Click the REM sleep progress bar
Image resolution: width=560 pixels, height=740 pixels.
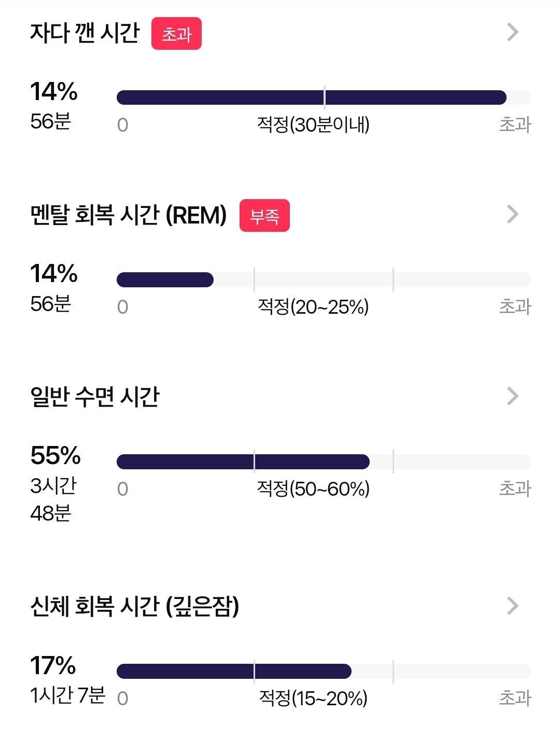point(324,280)
